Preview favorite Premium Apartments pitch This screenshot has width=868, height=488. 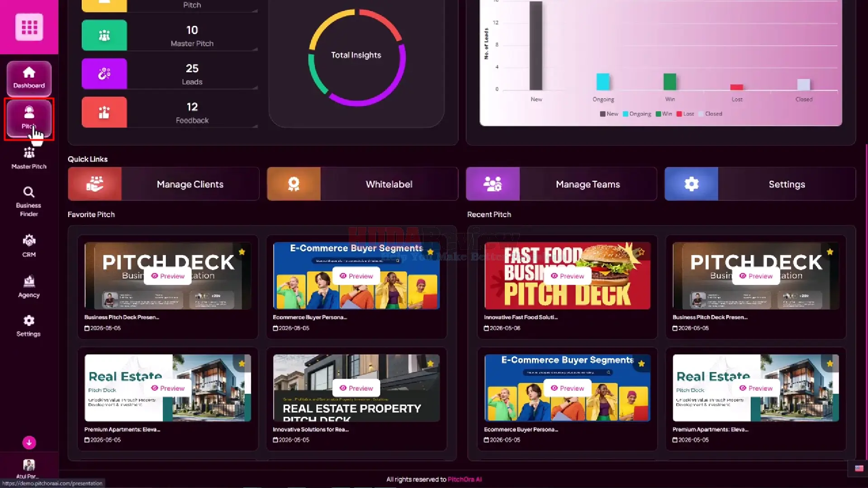(168, 388)
